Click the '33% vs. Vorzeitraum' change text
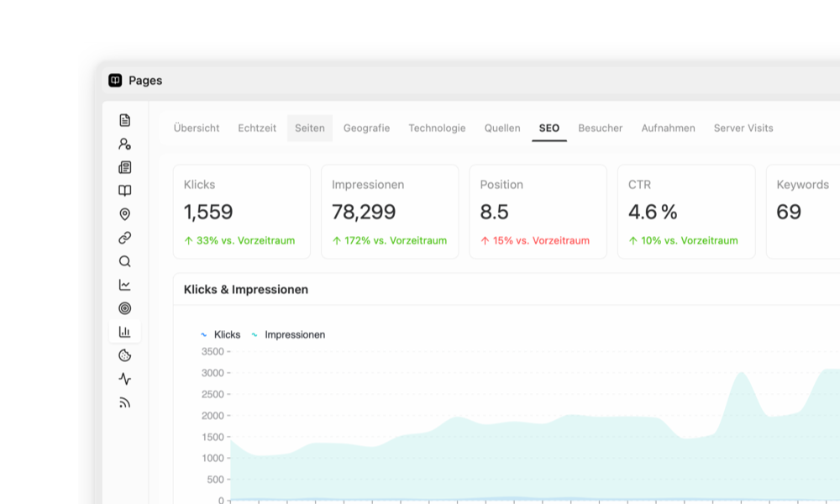Image resolution: width=840 pixels, height=504 pixels. pyautogui.click(x=245, y=240)
